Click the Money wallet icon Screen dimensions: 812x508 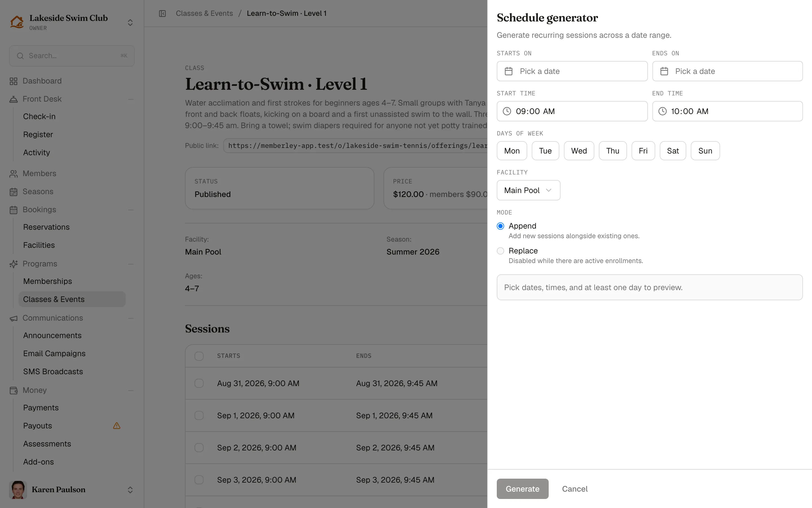pyautogui.click(x=14, y=390)
